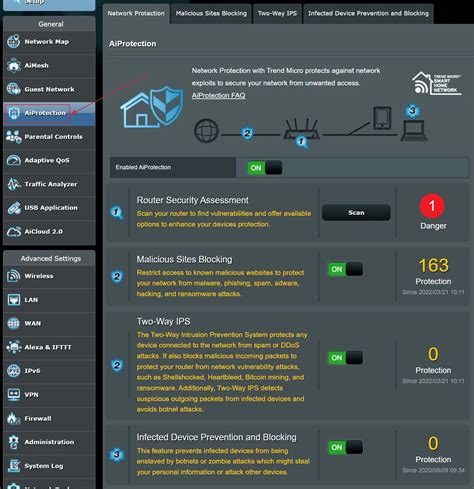Open the LAN port icon
This screenshot has height=489, width=474.
[x=14, y=300]
